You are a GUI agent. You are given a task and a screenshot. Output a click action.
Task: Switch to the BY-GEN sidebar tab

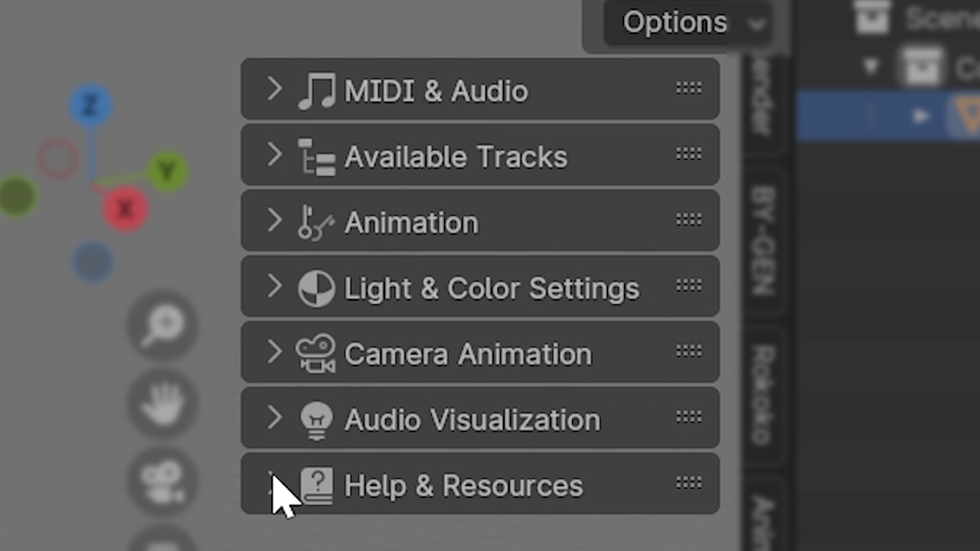click(763, 240)
